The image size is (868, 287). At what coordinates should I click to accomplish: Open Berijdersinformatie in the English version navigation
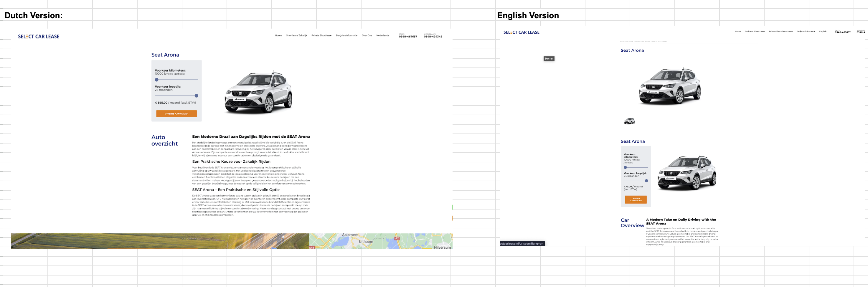[806, 31]
